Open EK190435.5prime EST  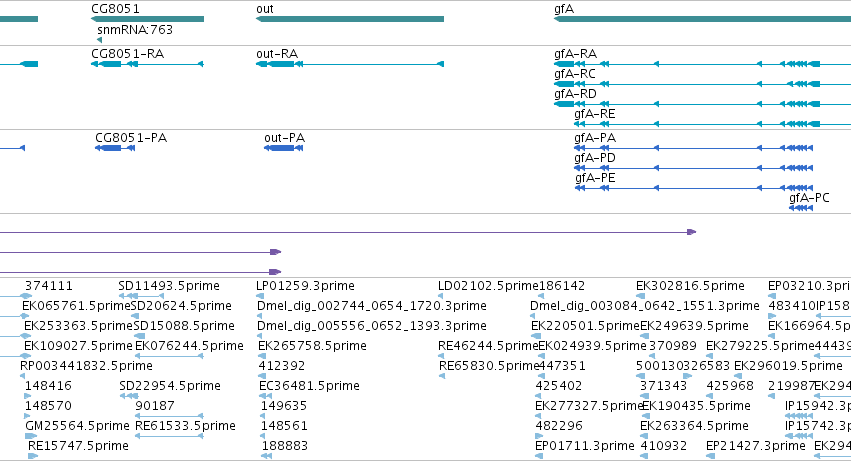tap(696, 407)
